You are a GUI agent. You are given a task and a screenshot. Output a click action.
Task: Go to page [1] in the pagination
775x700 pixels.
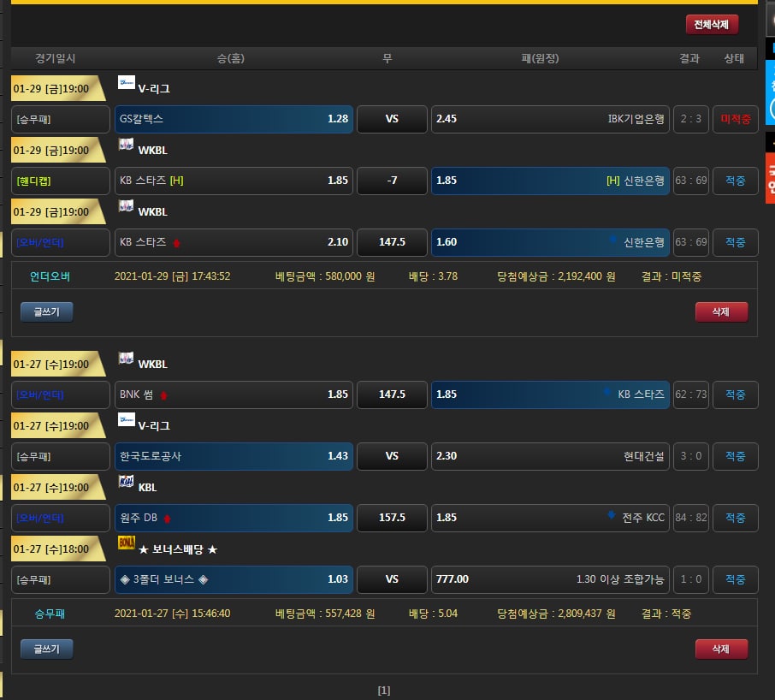click(383, 691)
